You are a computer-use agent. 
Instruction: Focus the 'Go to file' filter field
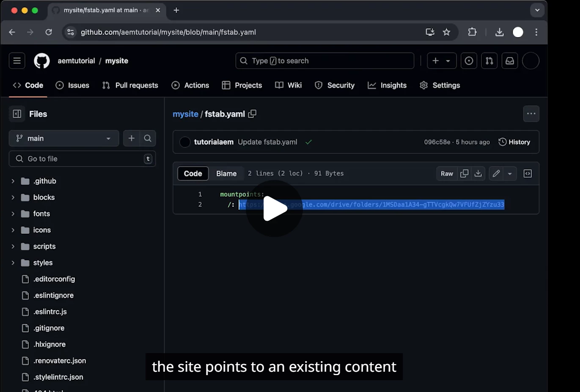click(82, 159)
